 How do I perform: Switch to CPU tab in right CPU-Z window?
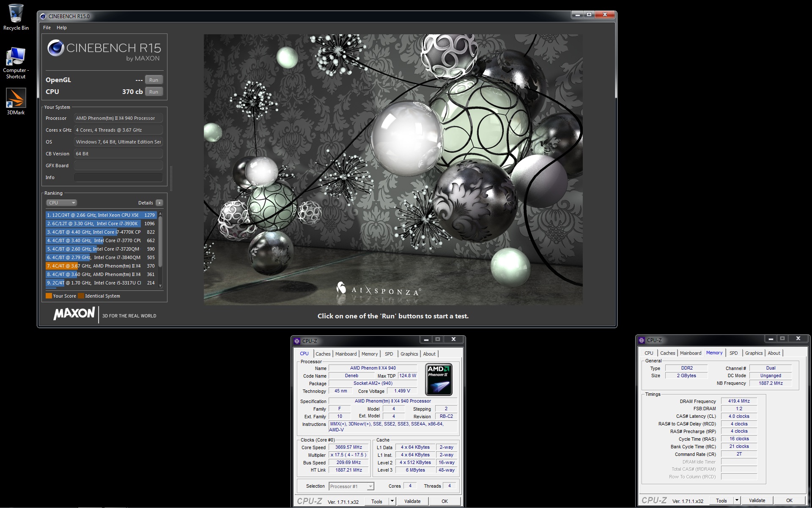649,353
